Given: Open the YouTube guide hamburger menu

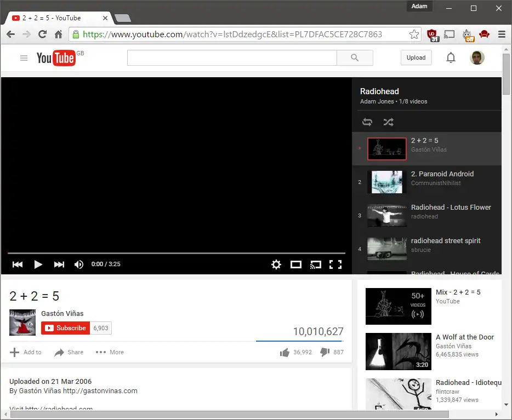Looking at the screenshot, I should [24, 58].
